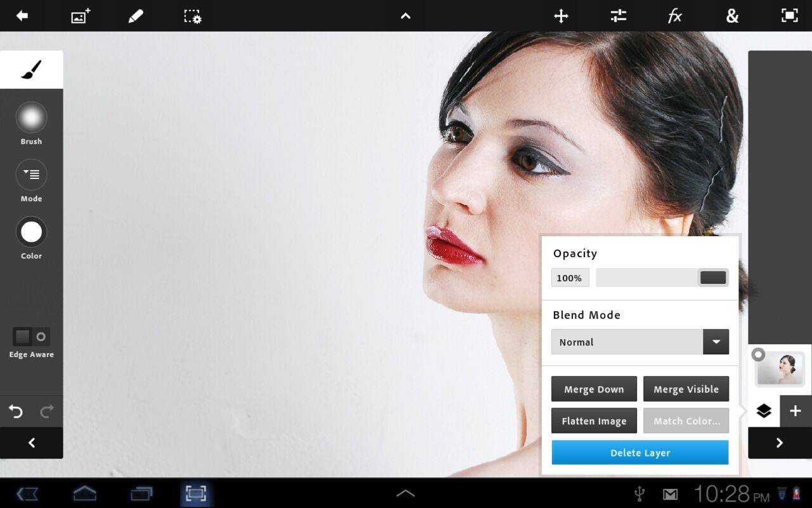Collapse the top toolbar with the up chevron

(405, 16)
